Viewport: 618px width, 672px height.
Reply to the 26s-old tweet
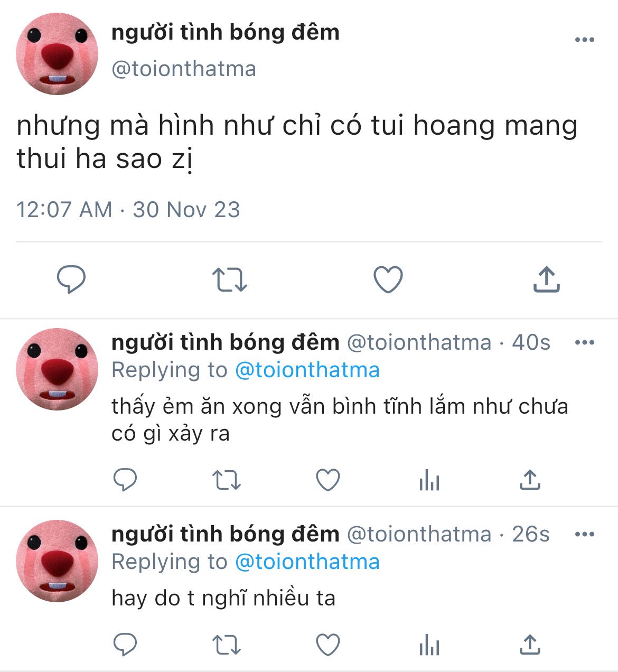tap(125, 645)
